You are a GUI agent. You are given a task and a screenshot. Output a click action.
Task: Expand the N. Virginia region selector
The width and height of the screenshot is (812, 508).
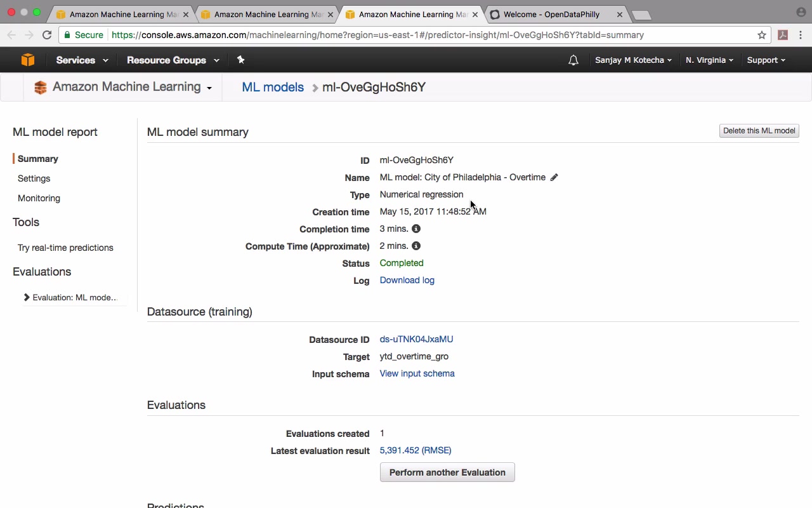(x=709, y=60)
